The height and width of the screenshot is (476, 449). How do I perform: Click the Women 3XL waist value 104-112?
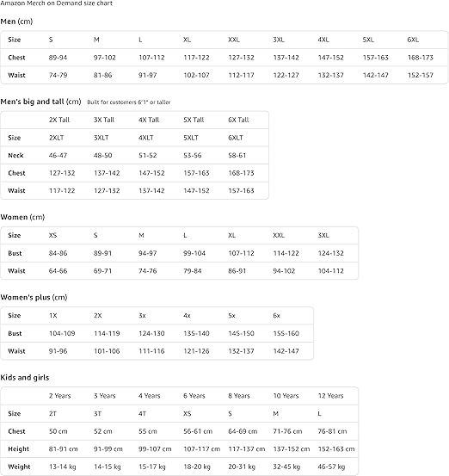[331, 271]
